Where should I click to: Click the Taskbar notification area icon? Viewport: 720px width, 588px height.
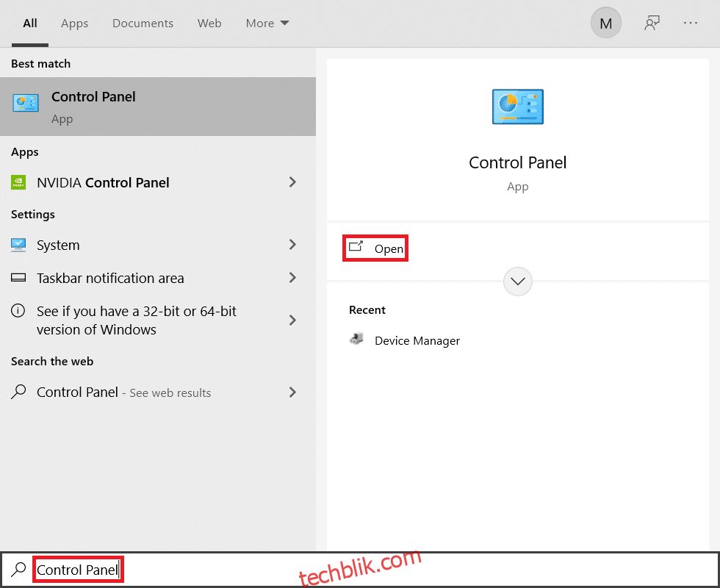pyautogui.click(x=18, y=278)
